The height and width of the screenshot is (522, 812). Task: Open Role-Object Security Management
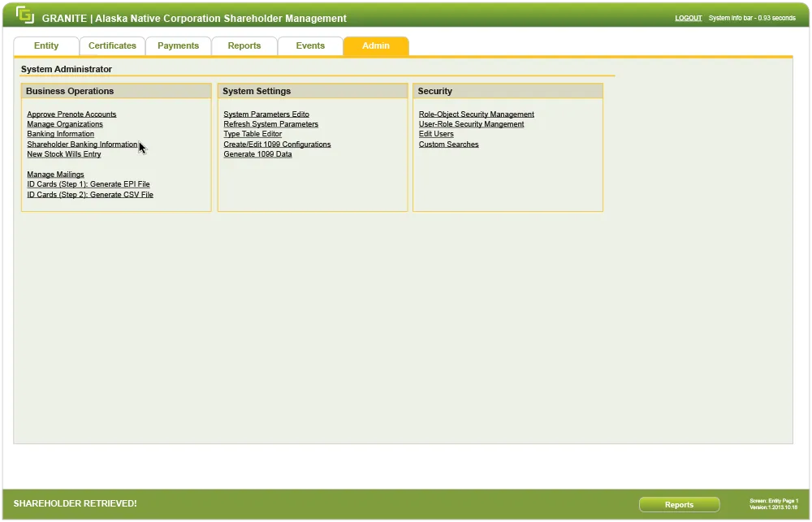click(x=477, y=114)
